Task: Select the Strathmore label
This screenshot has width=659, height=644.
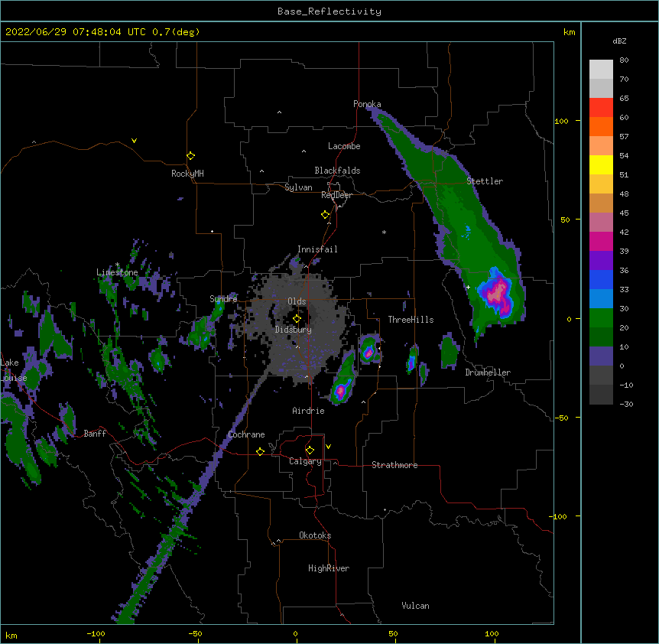Action: pos(394,465)
